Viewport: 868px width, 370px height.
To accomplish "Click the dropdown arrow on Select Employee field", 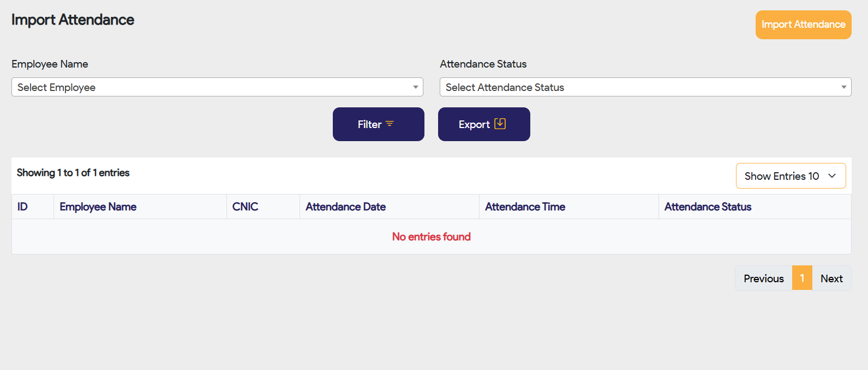I will [x=415, y=87].
